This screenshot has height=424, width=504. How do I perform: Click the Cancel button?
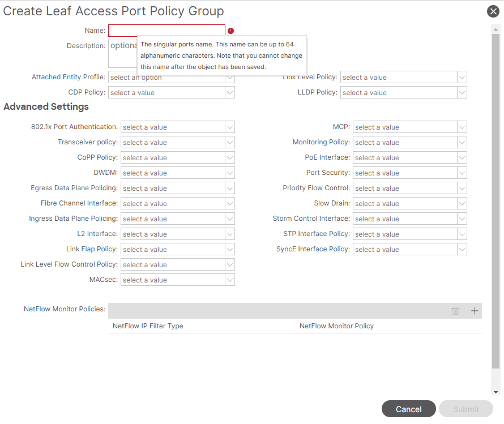click(408, 409)
